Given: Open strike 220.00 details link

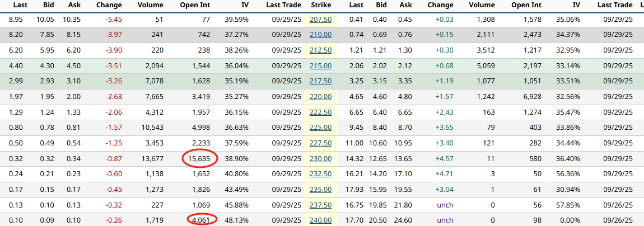Looking at the screenshot, I should 320,97.
